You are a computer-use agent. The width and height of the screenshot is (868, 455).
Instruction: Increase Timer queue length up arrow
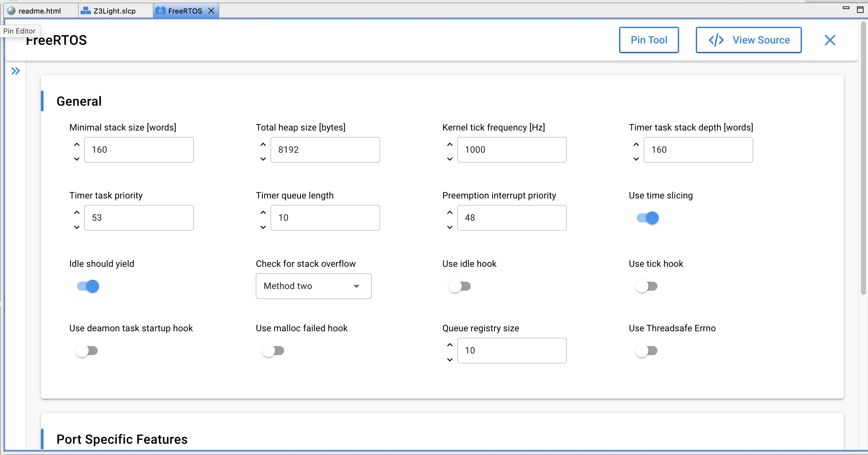coord(263,212)
